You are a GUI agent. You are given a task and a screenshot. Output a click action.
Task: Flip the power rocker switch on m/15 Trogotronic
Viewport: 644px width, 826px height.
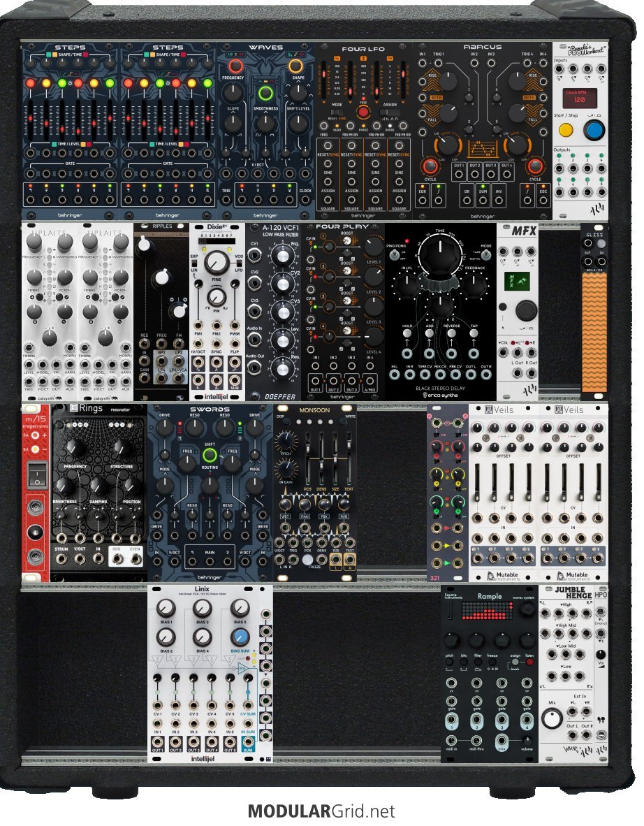36,474
